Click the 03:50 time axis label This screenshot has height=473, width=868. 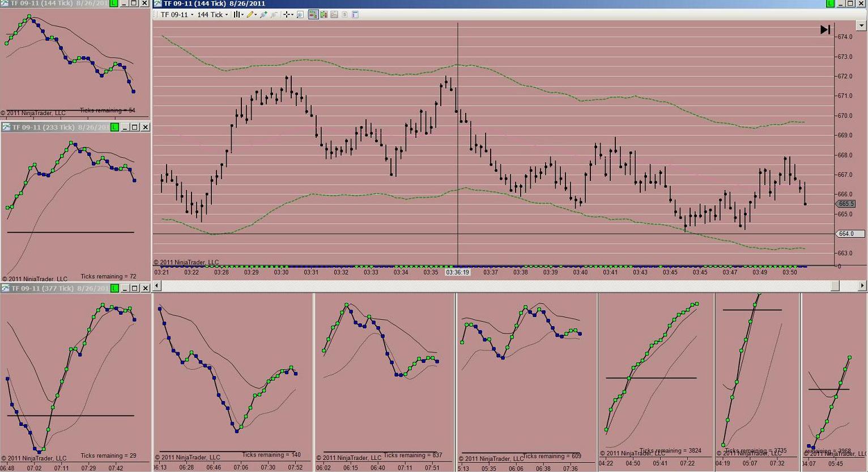coord(790,272)
